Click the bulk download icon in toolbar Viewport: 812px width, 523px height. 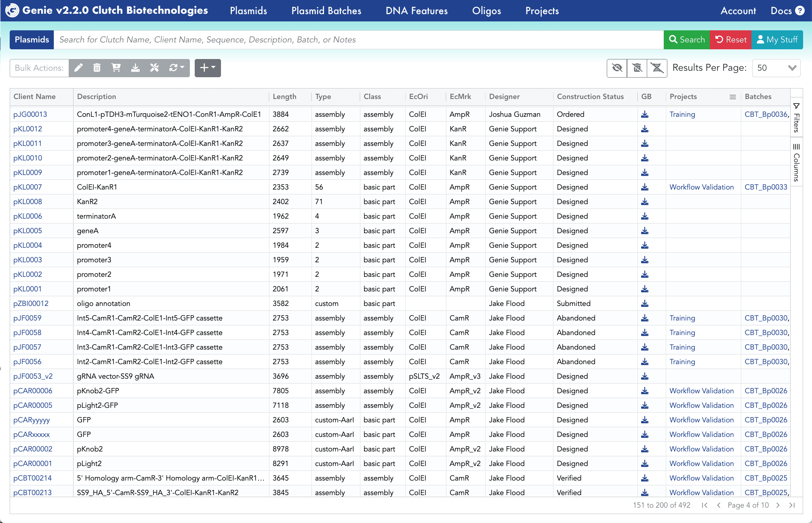[x=135, y=68]
